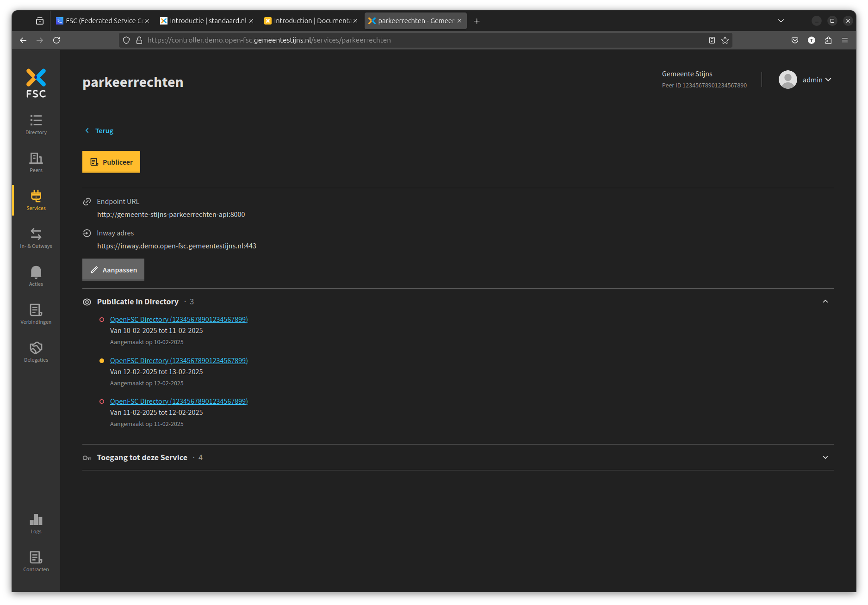Open Verbindingen in the sidebar
Viewport: 868px width, 605px height.
tap(36, 314)
